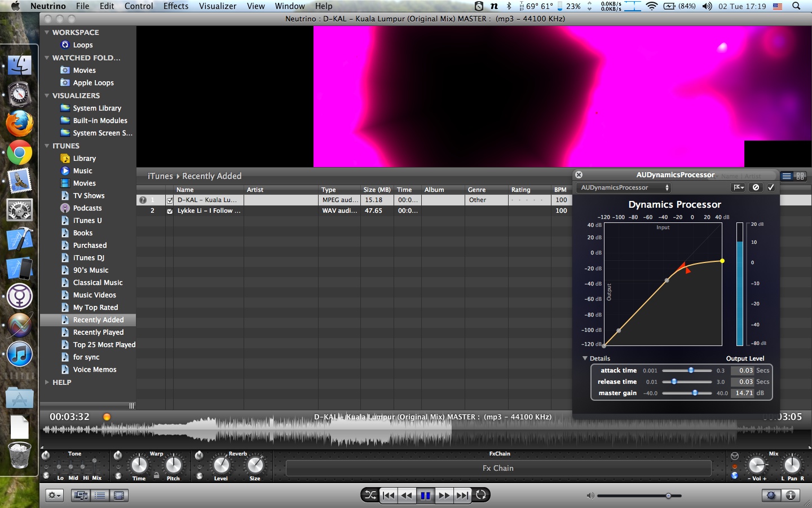
Task: Click the speaker volume icon
Action: (x=590, y=496)
